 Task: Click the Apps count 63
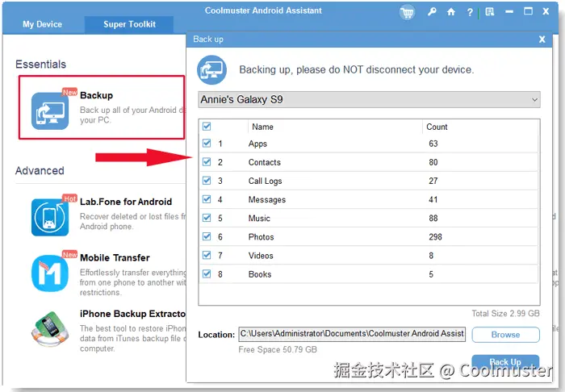[433, 144]
